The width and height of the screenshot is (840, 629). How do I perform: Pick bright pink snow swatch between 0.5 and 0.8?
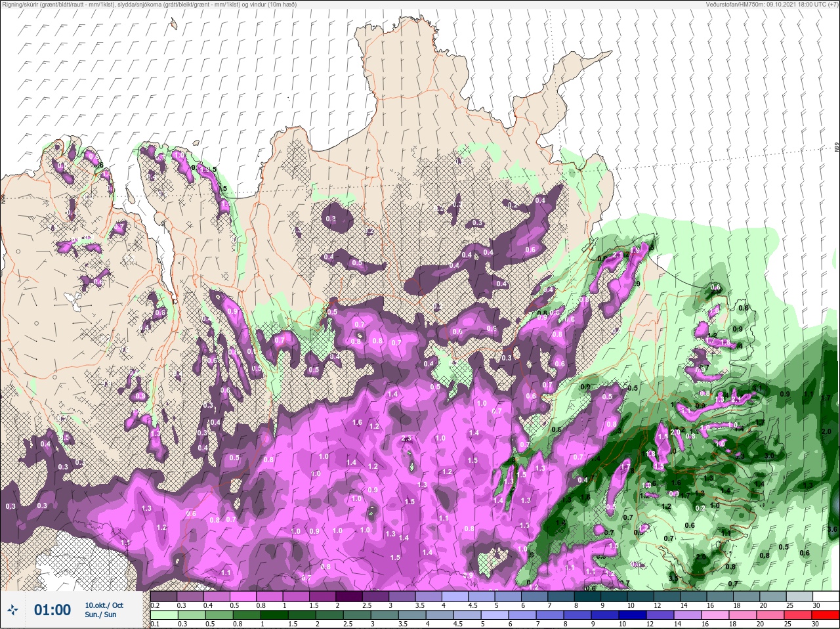click(x=244, y=597)
